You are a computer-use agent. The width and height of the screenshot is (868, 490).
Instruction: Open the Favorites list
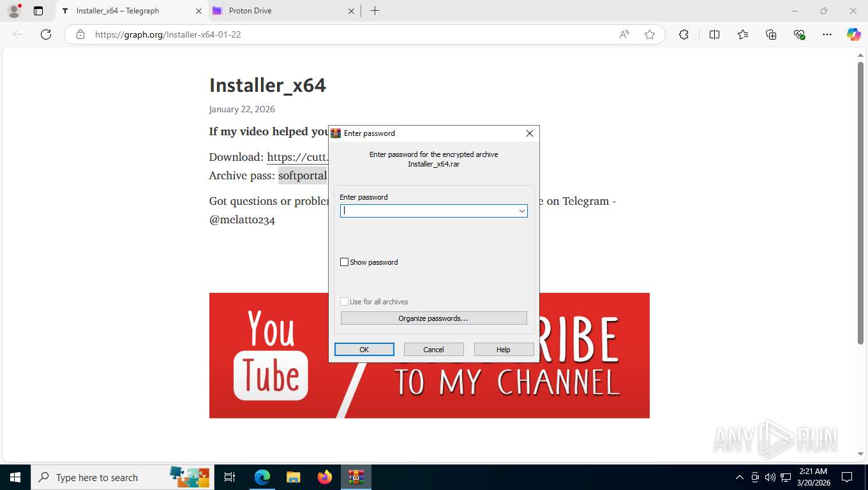743,34
